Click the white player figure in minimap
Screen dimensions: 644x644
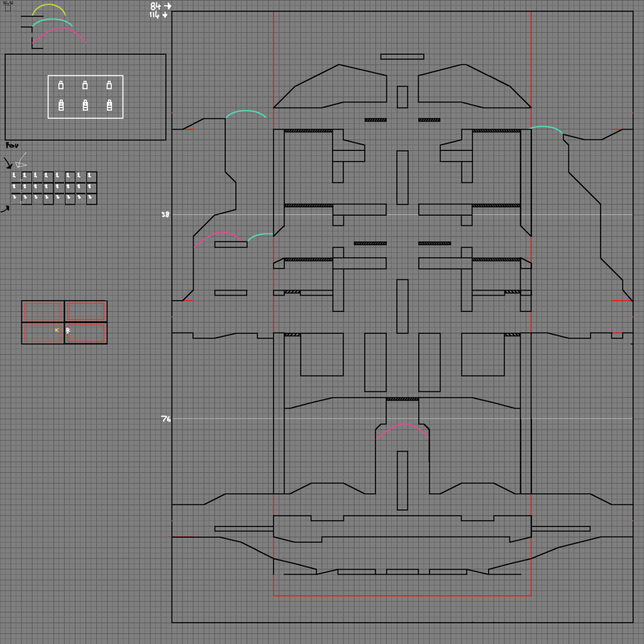pyautogui.click(x=68, y=331)
